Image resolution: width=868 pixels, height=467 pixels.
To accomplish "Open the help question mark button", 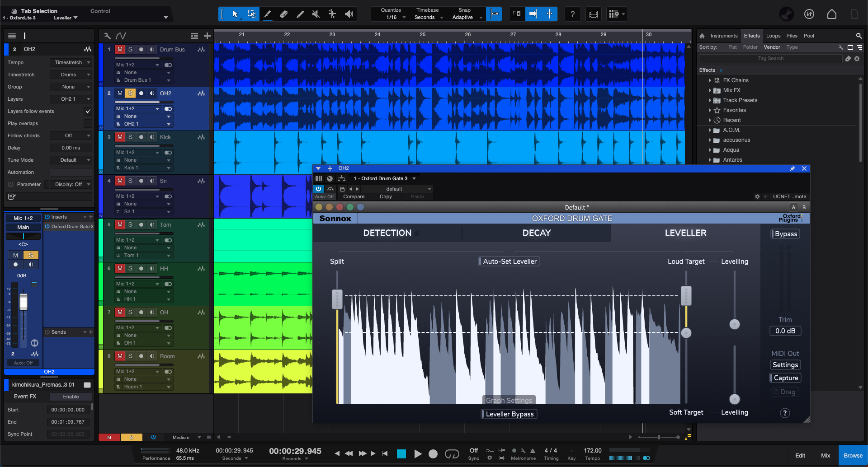I will point(572,14).
